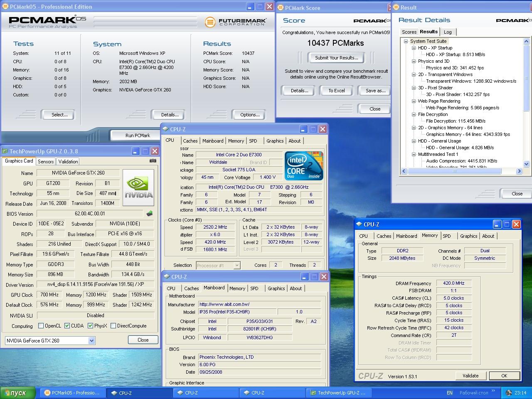Enable the OpenCL checkbox
The height and width of the screenshot is (399, 532).
[41, 326]
